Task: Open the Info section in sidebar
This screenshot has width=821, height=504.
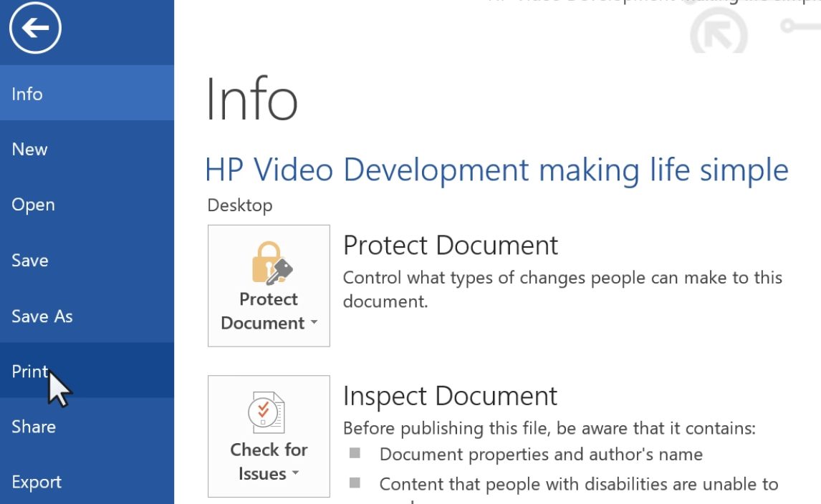Action: click(87, 93)
